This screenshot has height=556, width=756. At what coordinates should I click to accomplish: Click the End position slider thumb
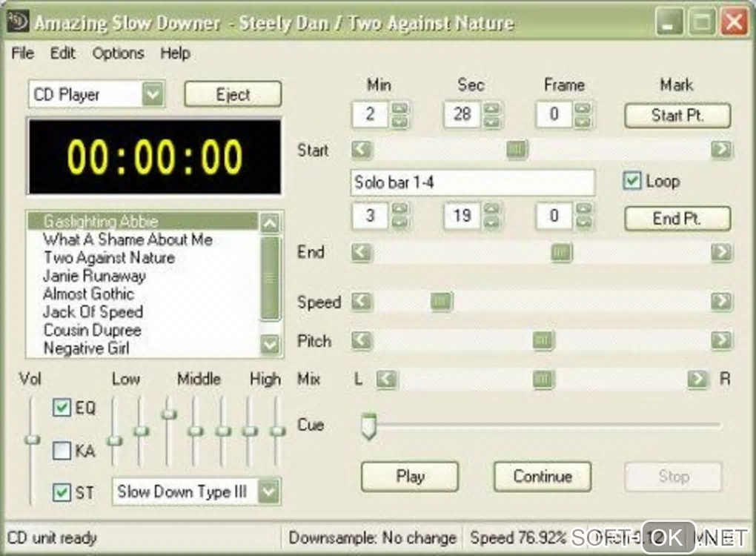[x=562, y=252]
